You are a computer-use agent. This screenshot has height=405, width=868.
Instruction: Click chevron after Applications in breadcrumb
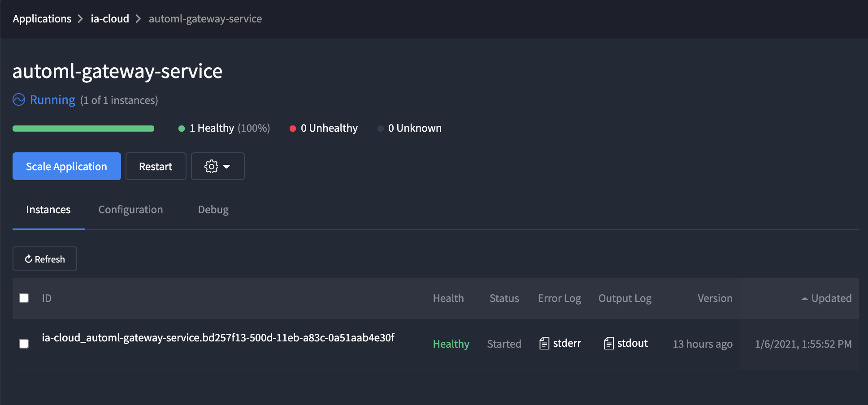point(80,19)
